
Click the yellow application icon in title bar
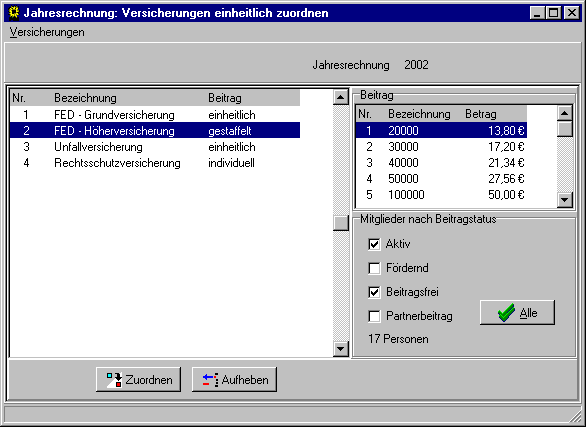click(x=14, y=13)
